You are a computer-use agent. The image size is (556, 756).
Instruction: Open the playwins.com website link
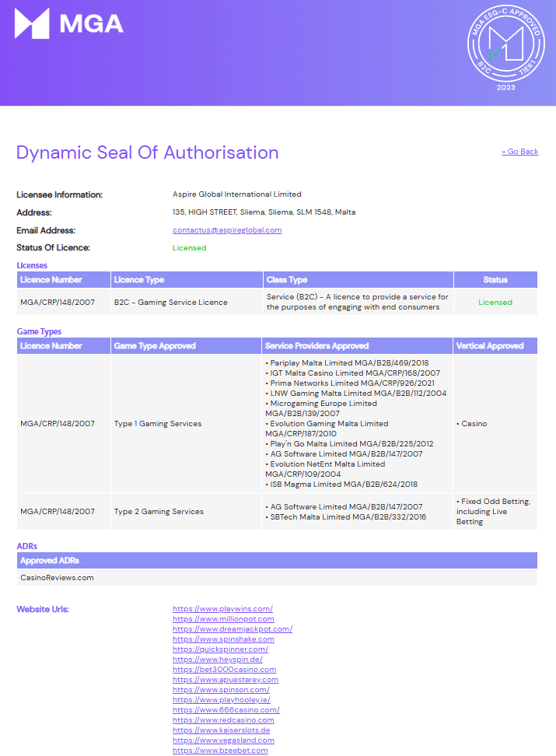pyautogui.click(x=222, y=609)
